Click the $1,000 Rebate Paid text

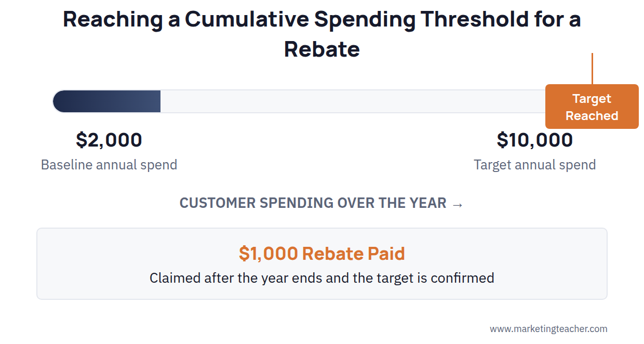[x=322, y=254]
